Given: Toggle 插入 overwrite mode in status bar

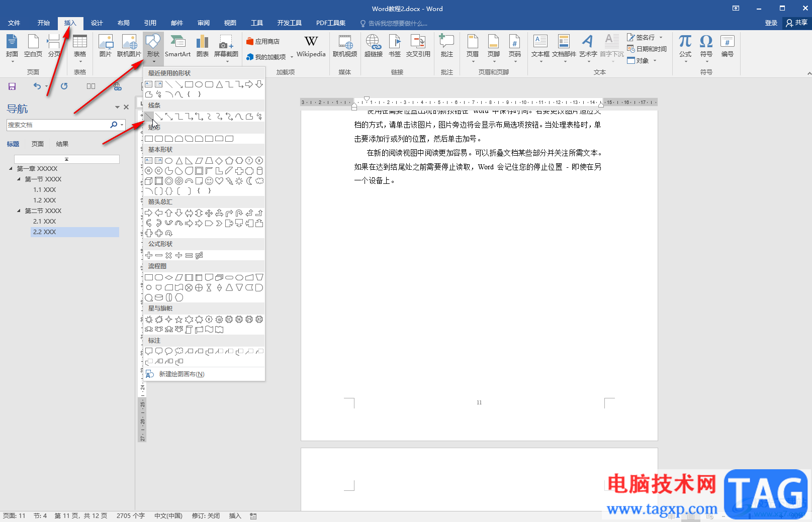Looking at the screenshot, I should (x=235, y=516).
